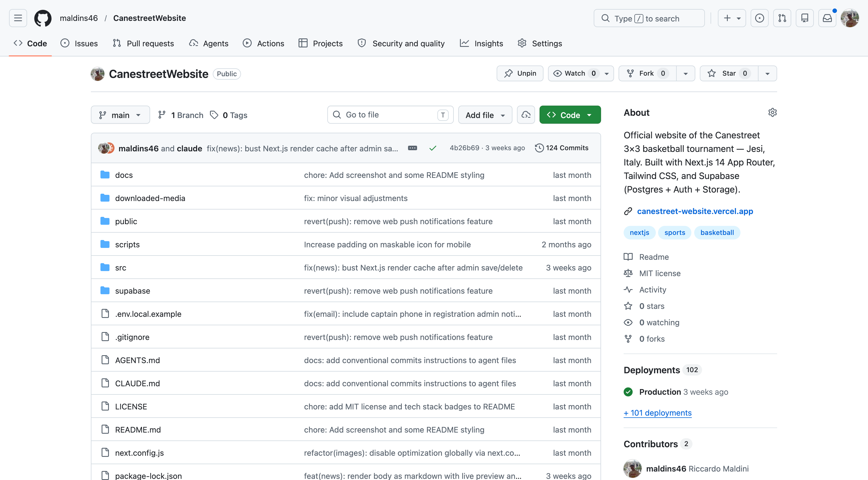The image size is (868, 480).
Task: Open the Add file dropdown
Action: pos(485,115)
